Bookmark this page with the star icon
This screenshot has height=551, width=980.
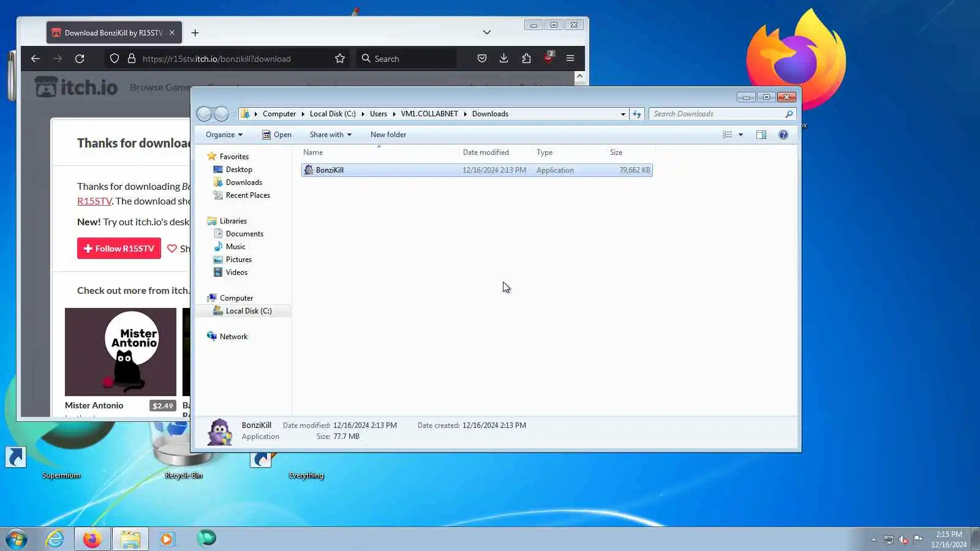click(340, 59)
